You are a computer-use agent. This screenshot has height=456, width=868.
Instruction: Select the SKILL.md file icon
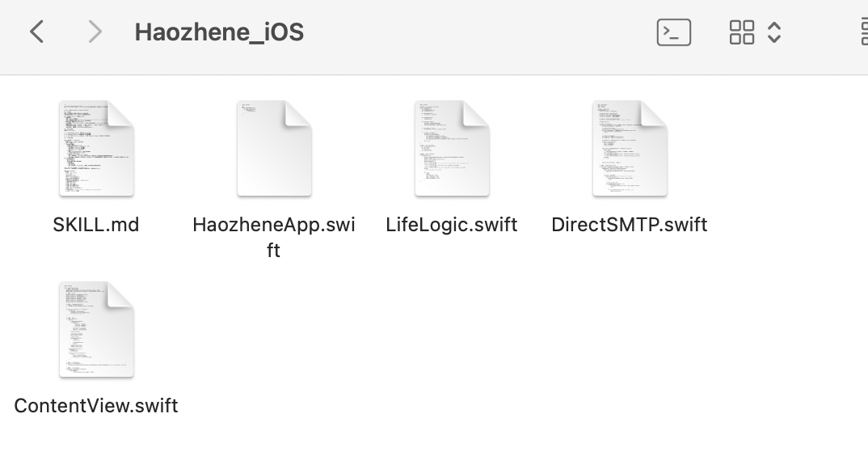coord(96,148)
